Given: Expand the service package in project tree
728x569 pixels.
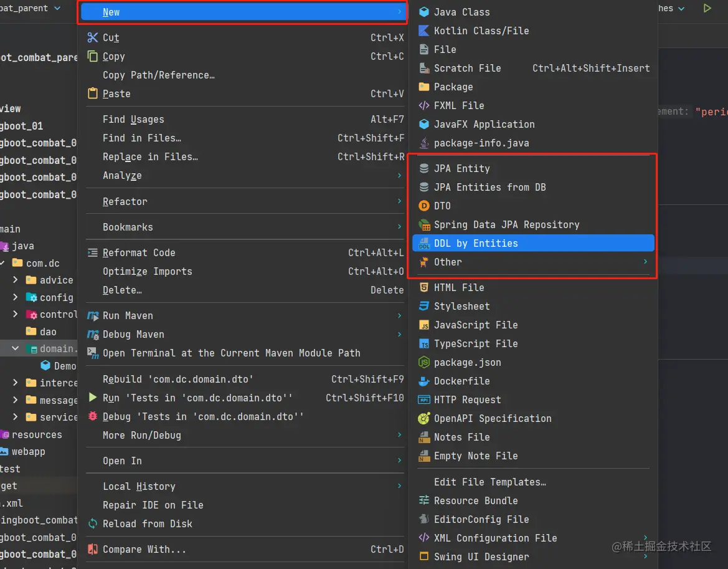Looking at the screenshot, I should point(16,417).
